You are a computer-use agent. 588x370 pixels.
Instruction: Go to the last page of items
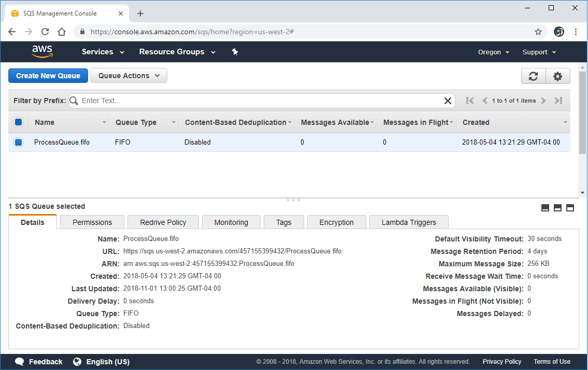click(x=558, y=101)
